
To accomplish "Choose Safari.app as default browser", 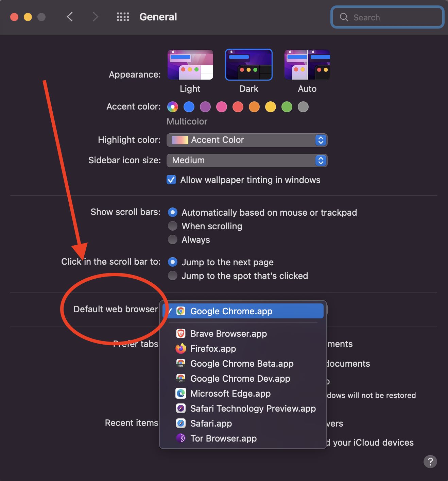I will [x=243, y=423].
